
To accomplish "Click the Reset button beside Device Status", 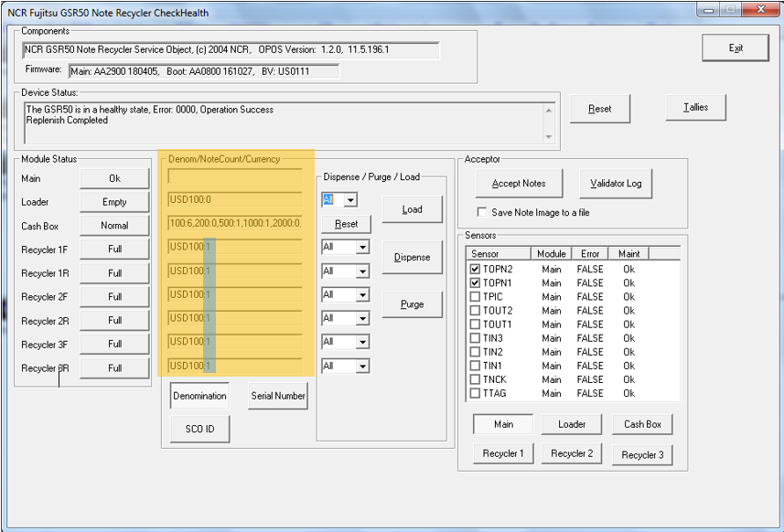I will [x=599, y=109].
